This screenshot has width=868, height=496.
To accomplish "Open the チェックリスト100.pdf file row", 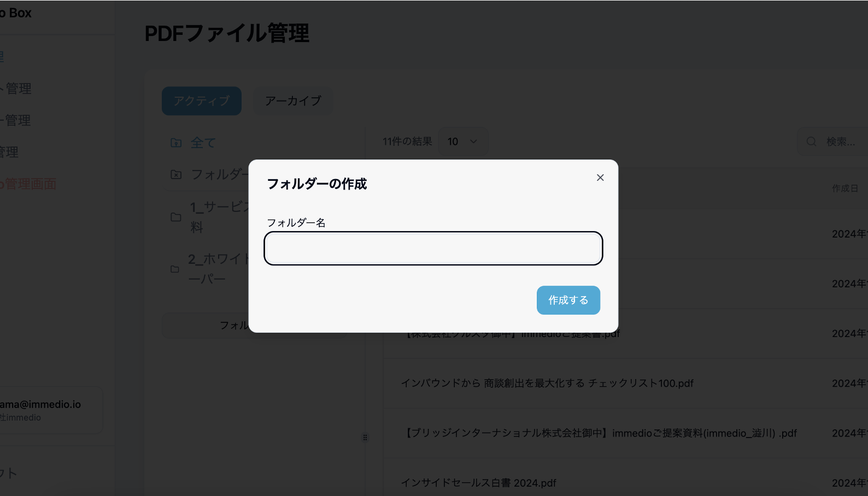I will pyautogui.click(x=547, y=383).
